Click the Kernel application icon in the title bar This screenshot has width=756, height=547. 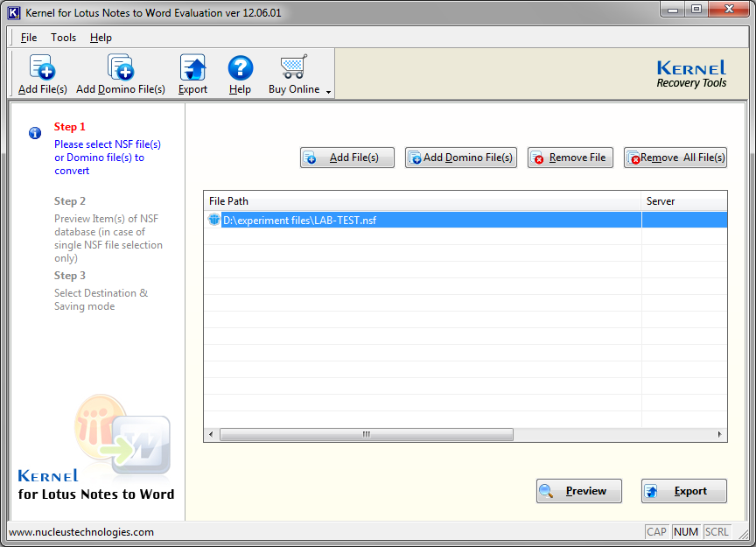[x=14, y=13]
